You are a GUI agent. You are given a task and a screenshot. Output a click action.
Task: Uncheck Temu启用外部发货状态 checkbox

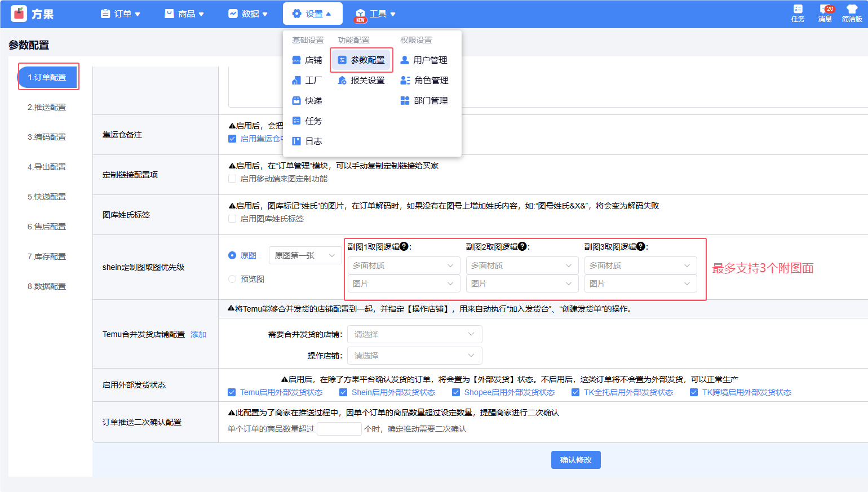pyautogui.click(x=232, y=392)
